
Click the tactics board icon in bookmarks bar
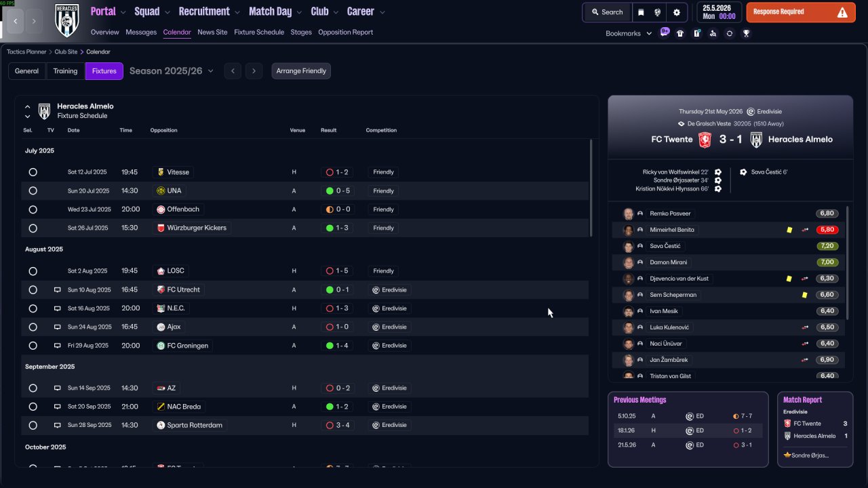[696, 33]
